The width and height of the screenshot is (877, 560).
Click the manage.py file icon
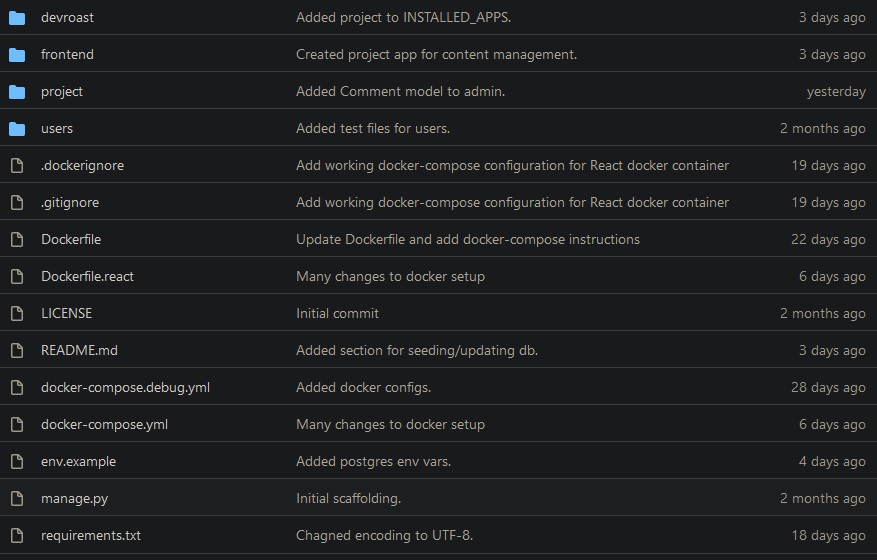pos(17,499)
